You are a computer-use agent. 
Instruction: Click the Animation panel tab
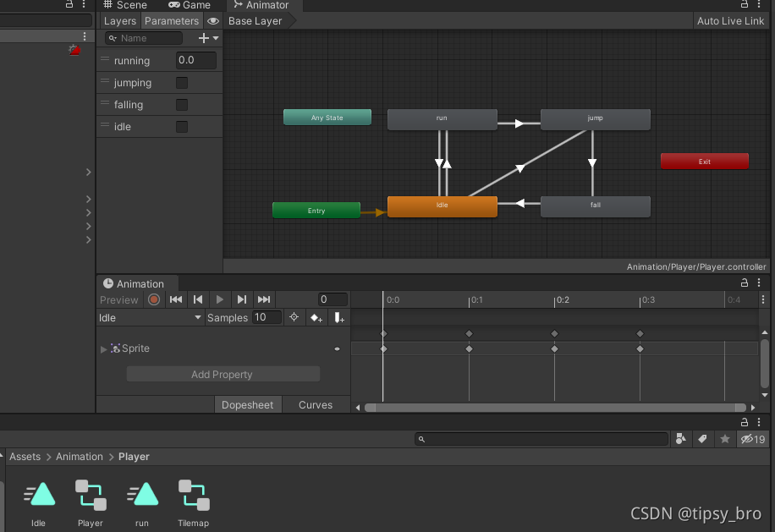point(134,283)
